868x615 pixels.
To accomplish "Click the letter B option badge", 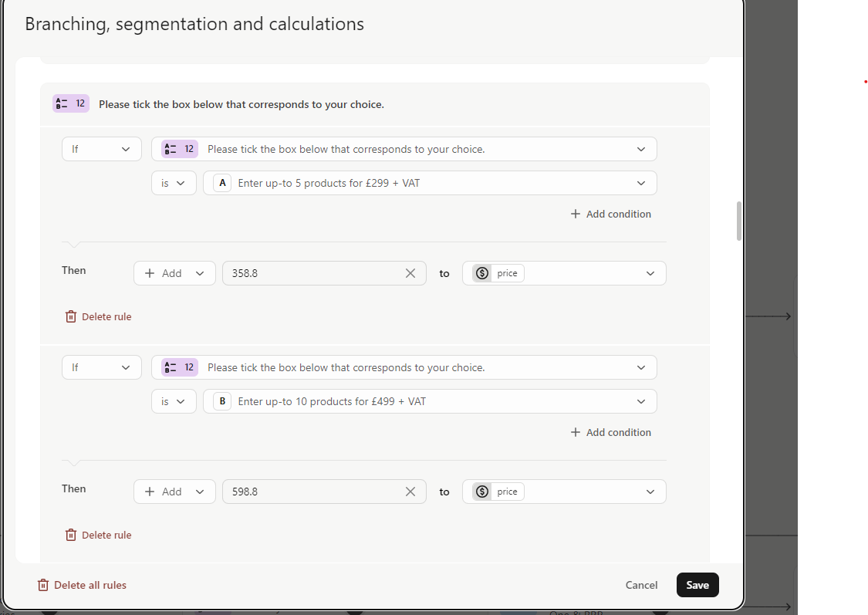I will (222, 401).
